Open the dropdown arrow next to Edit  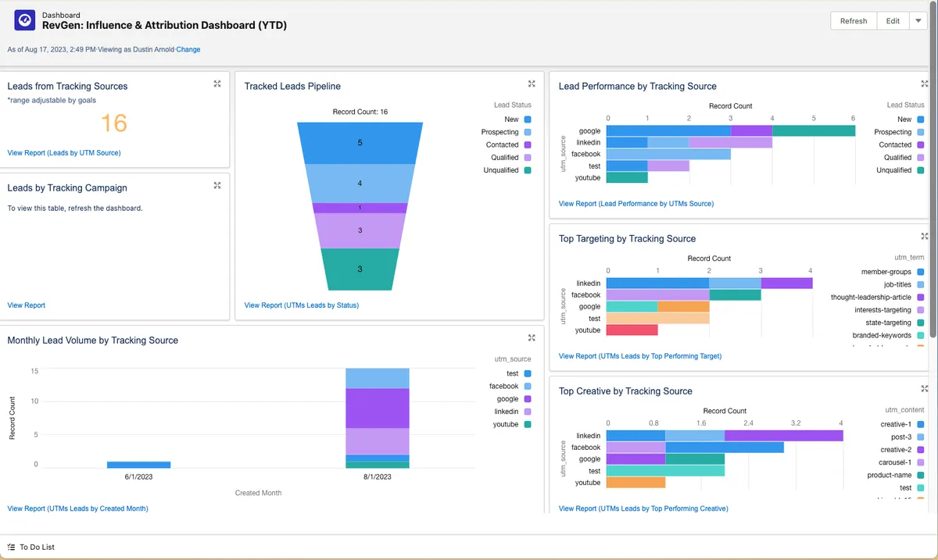(x=918, y=21)
